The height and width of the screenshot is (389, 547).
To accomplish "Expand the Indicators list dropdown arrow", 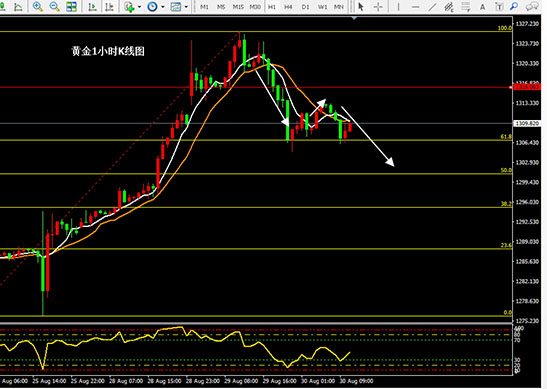I will pos(139,7).
